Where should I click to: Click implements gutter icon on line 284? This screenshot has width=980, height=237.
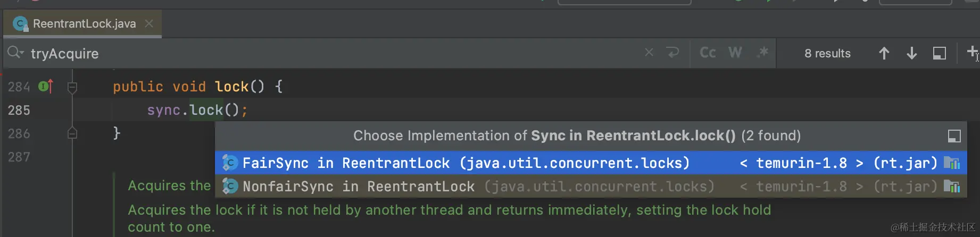pos(46,87)
